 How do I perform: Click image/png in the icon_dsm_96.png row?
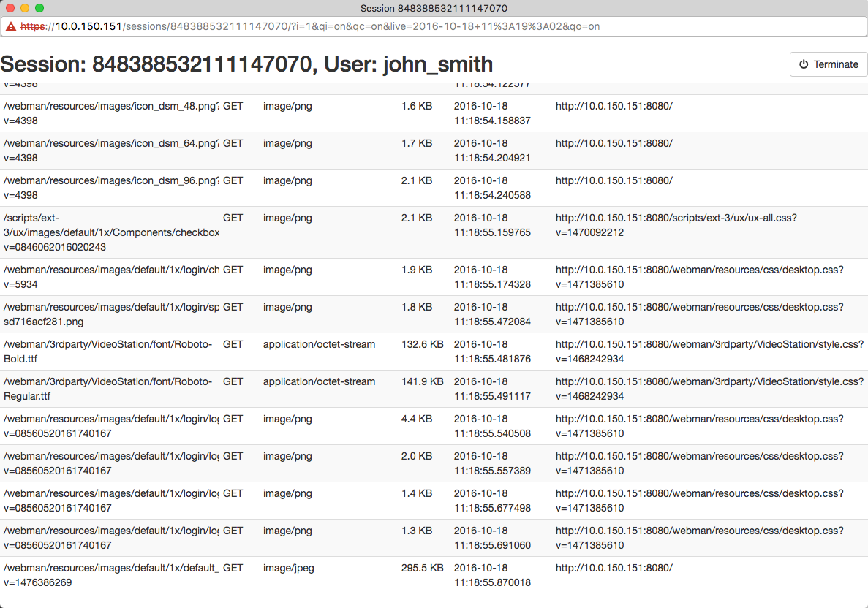[x=287, y=181]
